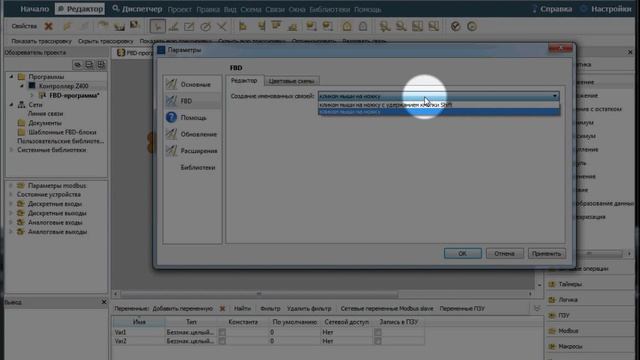Expand Аналоговые выходы node
Image resolution: width=640 pixels, height=360 pixels.
(11, 232)
